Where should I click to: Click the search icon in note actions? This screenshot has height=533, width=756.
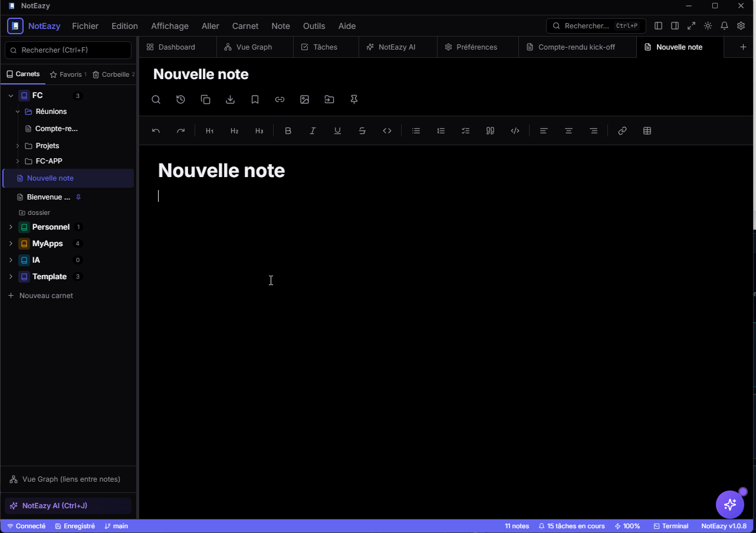pos(156,100)
